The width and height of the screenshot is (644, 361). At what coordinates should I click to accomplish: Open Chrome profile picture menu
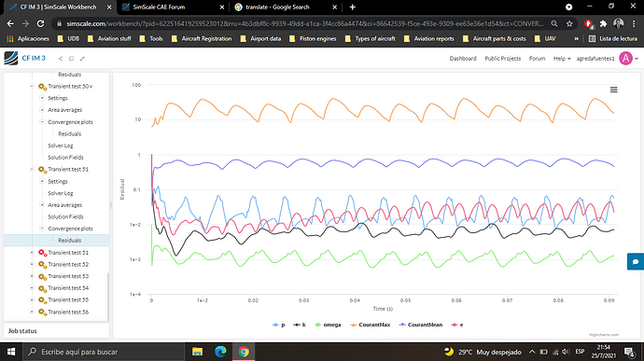[x=618, y=24]
